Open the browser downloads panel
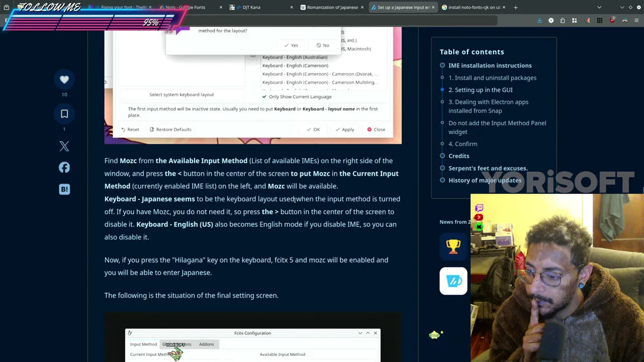Viewport: 644px width, 362px height. [x=539, y=21]
